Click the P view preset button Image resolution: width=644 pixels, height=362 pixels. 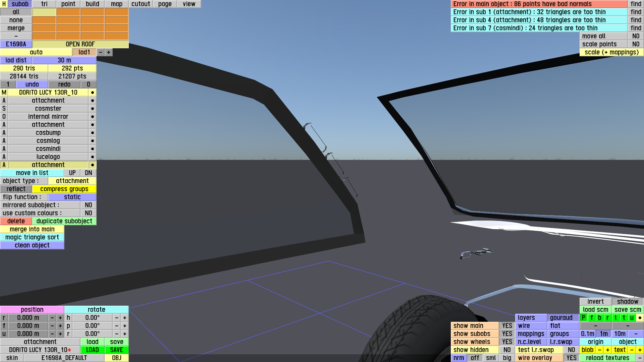point(583,318)
